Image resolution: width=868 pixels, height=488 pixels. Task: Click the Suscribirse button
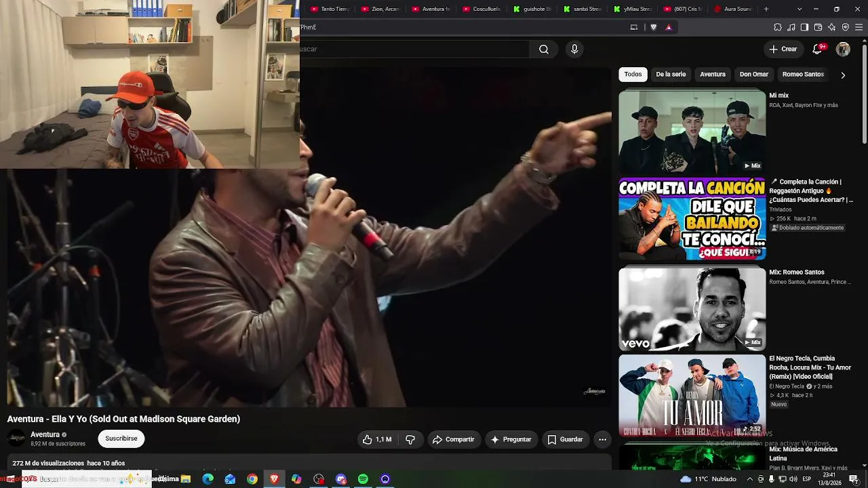pos(121,439)
